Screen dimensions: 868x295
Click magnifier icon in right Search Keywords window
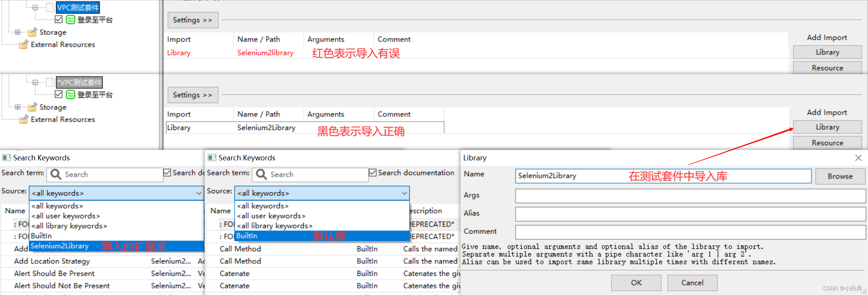pyautogui.click(x=261, y=174)
